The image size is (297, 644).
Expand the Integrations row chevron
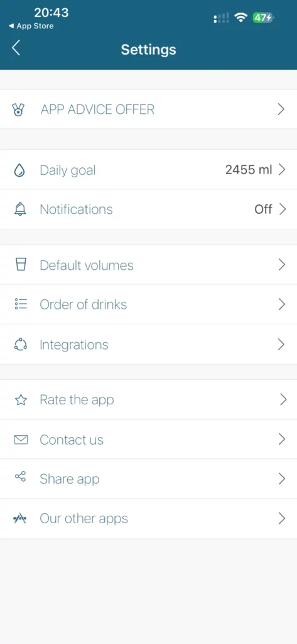(281, 344)
